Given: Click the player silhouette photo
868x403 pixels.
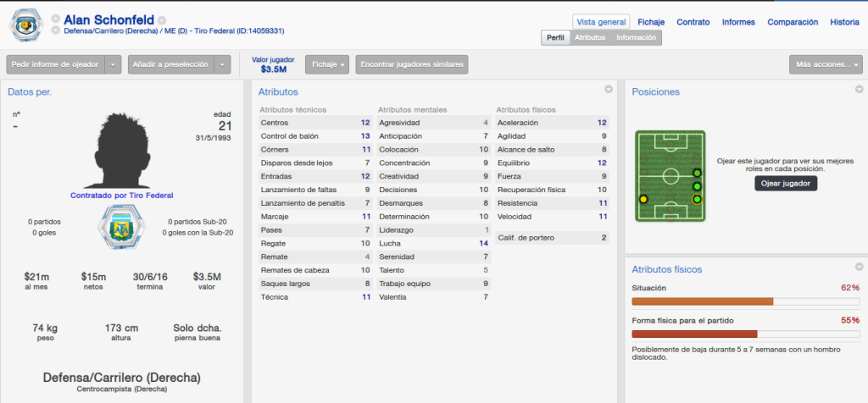Looking at the screenshot, I should tap(119, 151).
